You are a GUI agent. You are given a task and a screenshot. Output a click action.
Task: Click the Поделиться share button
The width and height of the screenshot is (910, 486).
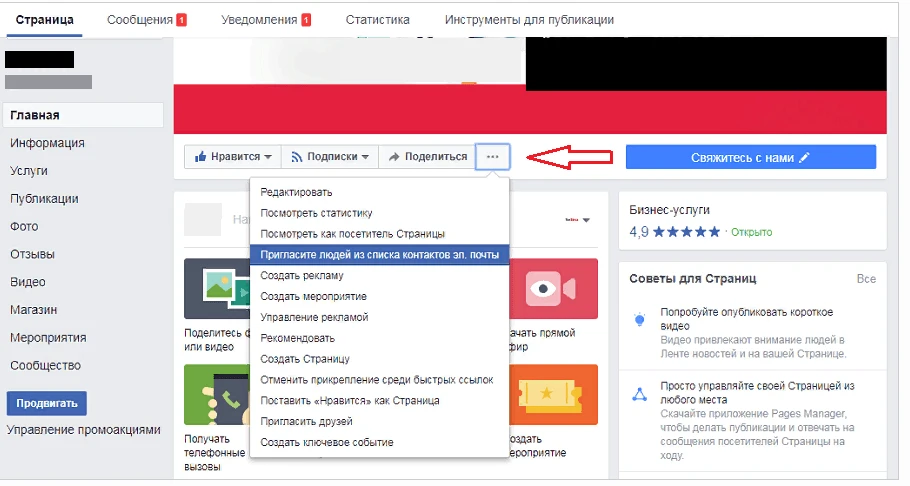tap(427, 157)
